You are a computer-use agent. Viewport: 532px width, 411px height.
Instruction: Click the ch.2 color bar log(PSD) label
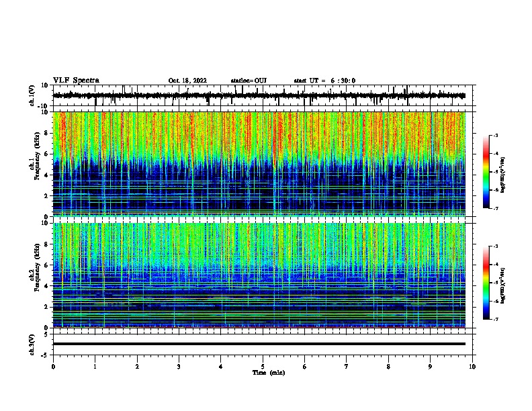pyautogui.click(x=502, y=285)
